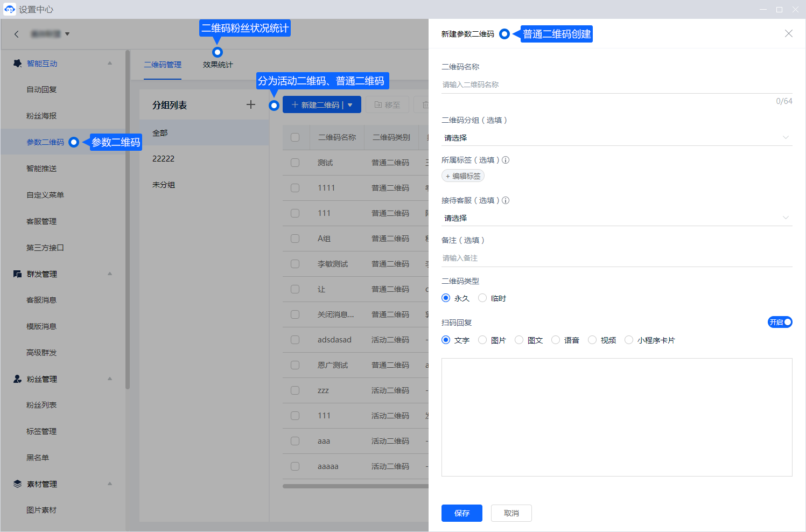This screenshot has width=806, height=532.
Task: Close the 新建参数二维码 panel
Action: (788, 33)
